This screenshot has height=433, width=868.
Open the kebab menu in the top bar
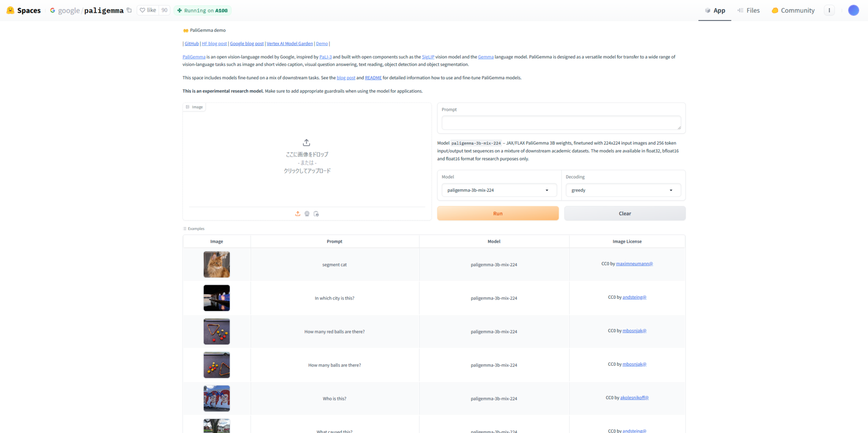(x=829, y=10)
